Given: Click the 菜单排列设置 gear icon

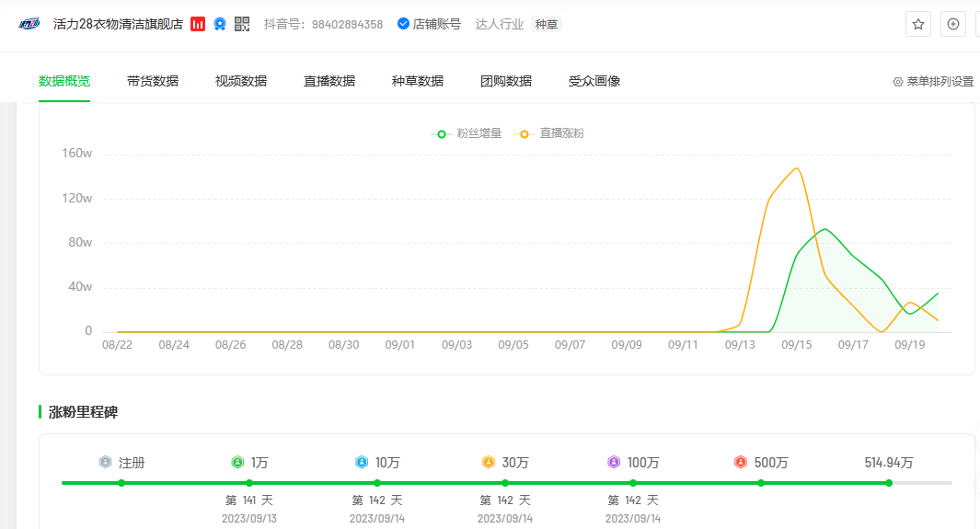Looking at the screenshot, I should pos(898,82).
